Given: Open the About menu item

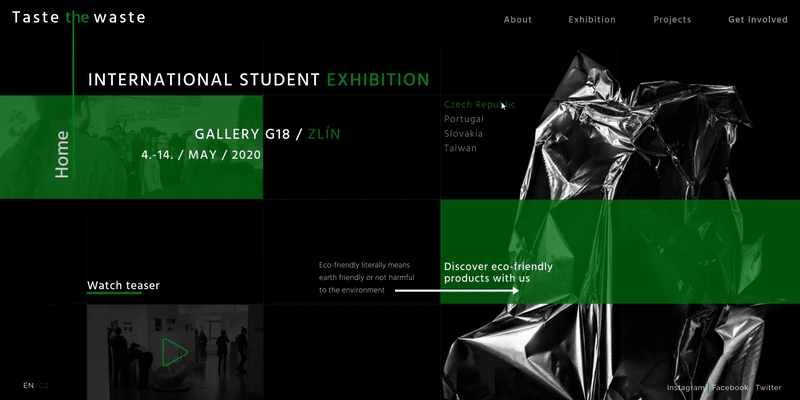Looking at the screenshot, I should [518, 19].
